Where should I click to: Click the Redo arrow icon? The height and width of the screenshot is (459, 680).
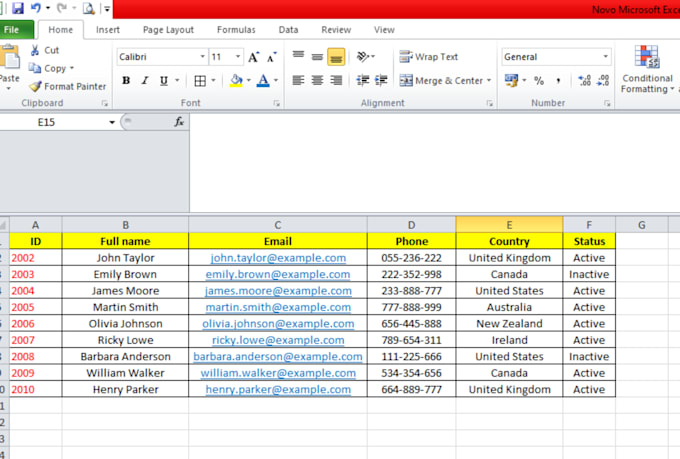coord(62,8)
